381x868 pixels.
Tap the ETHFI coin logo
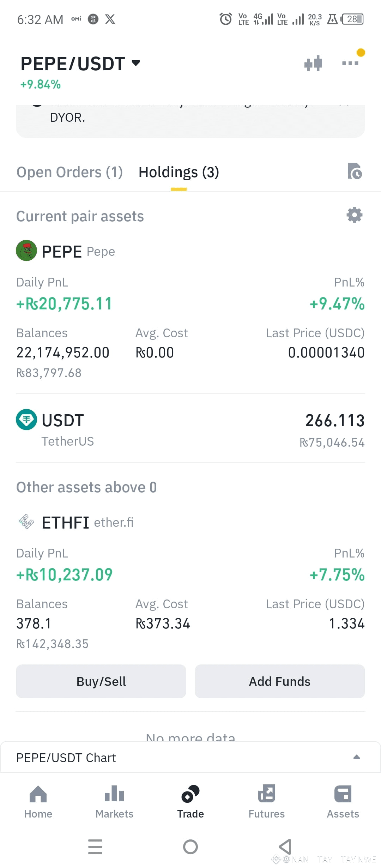(26, 522)
